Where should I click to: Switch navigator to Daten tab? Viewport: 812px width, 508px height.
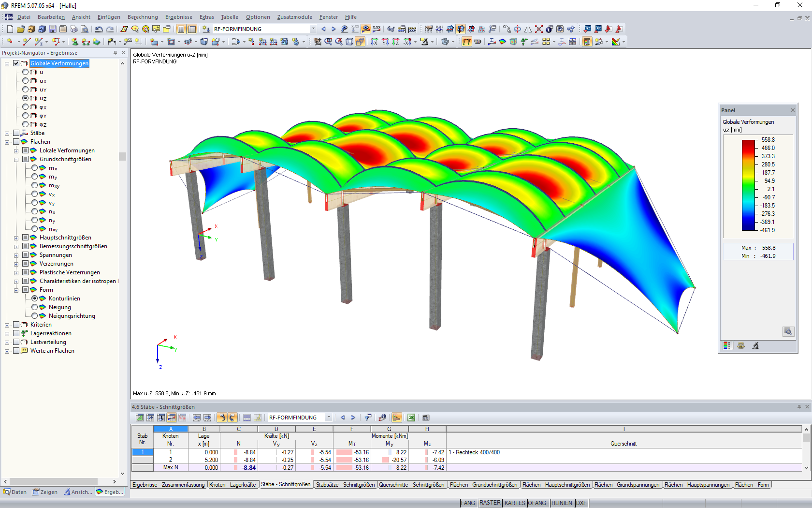15,492
